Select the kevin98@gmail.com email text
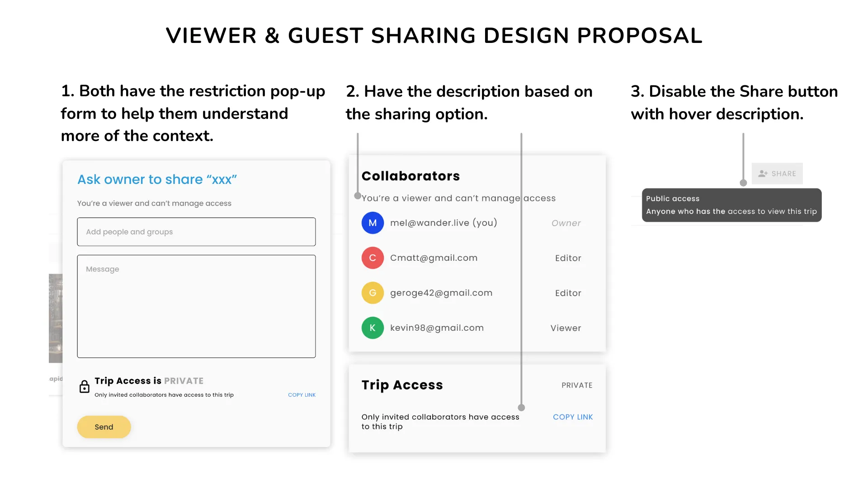This screenshot has width=868, height=488. (437, 328)
